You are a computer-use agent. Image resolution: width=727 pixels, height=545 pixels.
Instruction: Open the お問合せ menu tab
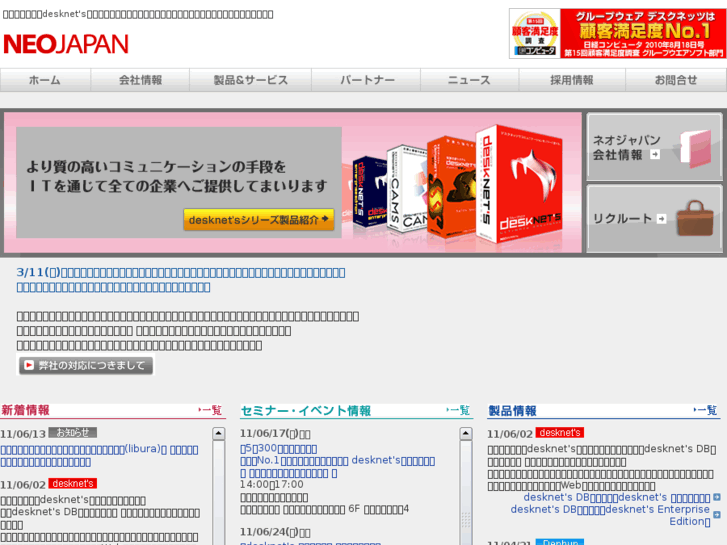point(676,80)
